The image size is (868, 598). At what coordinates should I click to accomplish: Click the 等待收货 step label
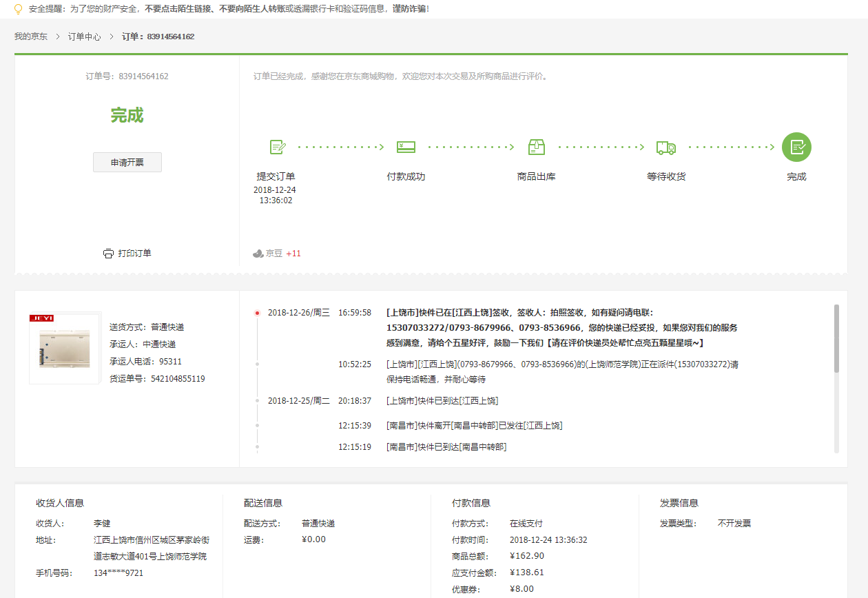[x=666, y=176]
